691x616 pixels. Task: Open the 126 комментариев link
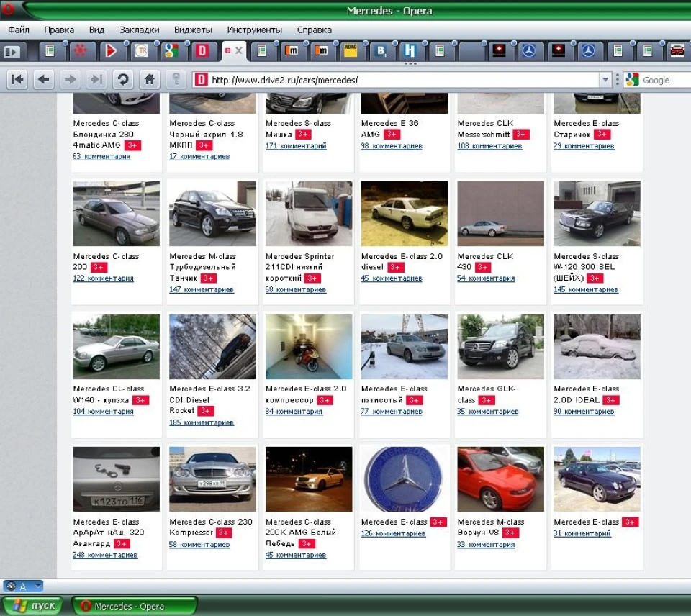393,533
